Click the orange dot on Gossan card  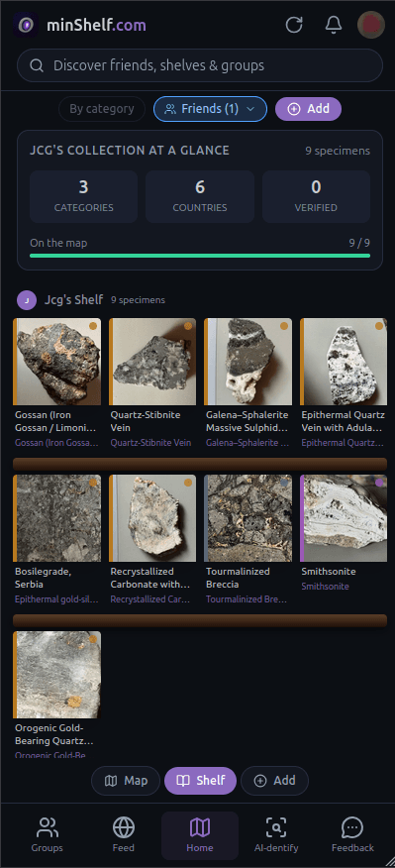[x=93, y=326]
